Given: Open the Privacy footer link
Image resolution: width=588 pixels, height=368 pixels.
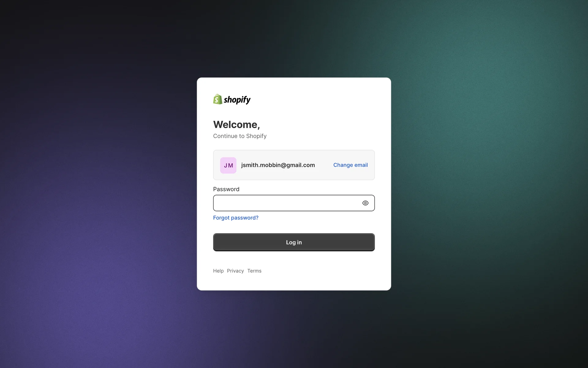Looking at the screenshot, I should 235,271.
